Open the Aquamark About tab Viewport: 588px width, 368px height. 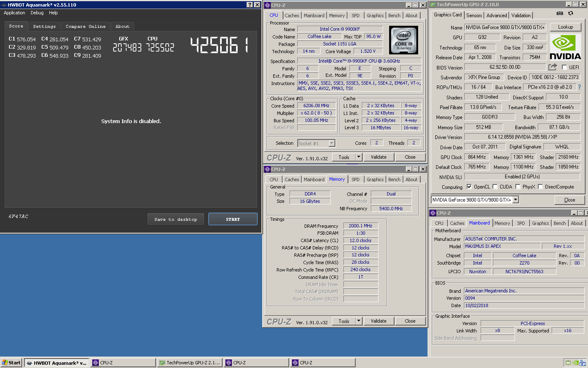coord(122,26)
